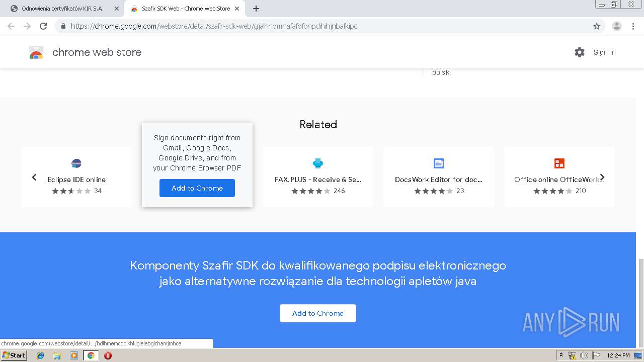Image resolution: width=644 pixels, height=362 pixels.
Task: Click the Chrome Web Store rainbow logo
Action: point(36,52)
